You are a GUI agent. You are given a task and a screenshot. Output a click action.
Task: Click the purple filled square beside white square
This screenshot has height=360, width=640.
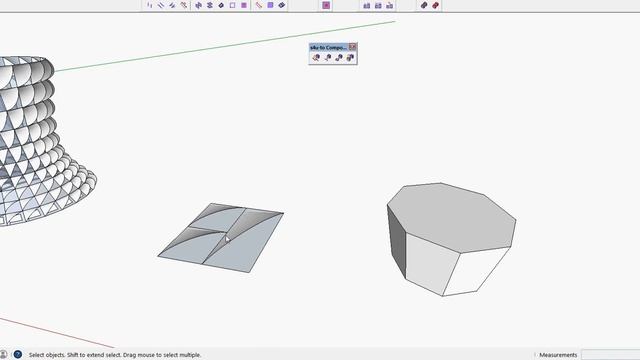[244, 5]
